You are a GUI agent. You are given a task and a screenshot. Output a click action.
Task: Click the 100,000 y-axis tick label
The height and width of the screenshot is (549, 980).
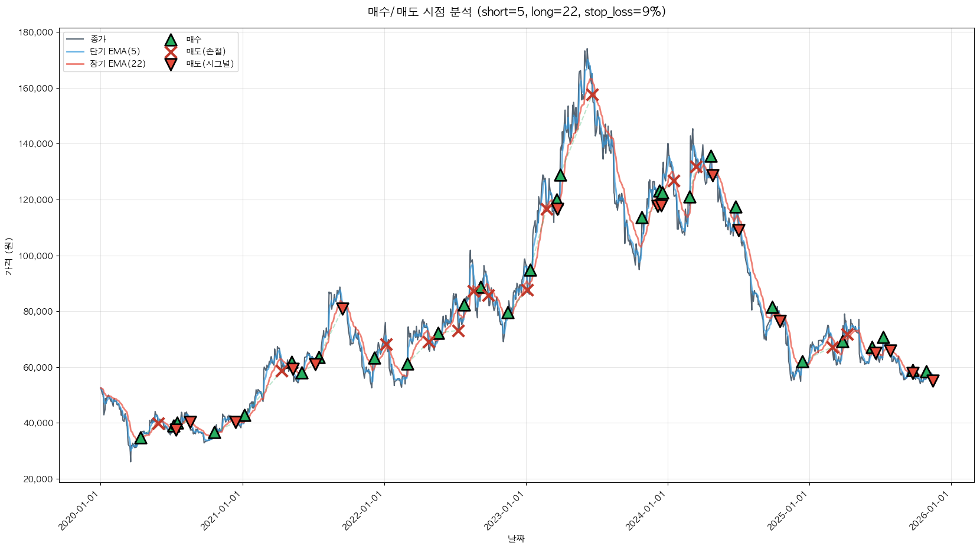[37, 256]
